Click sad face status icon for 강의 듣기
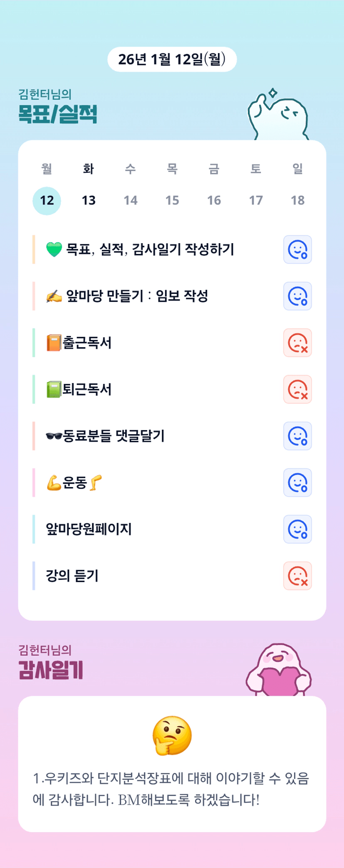Screen dimensions: 344x868 click(x=297, y=576)
